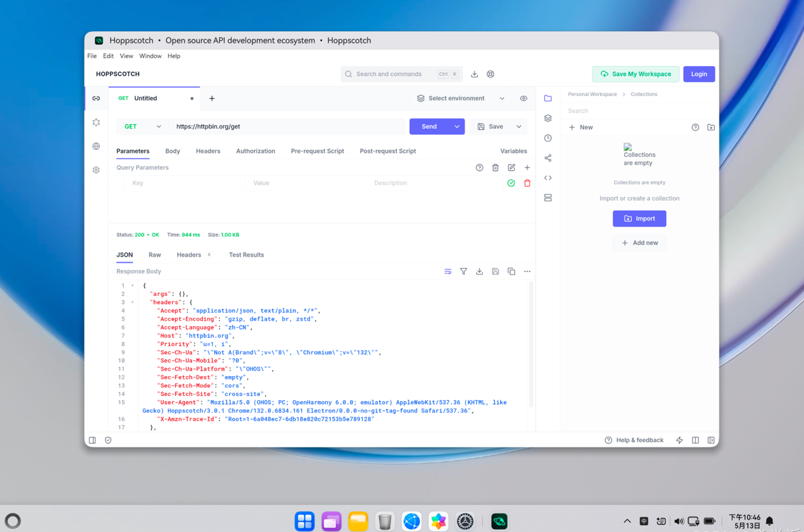Toggle the parameter row enabled check
Image resolution: width=804 pixels, height=532 pixels.
(x=511, y=183)
